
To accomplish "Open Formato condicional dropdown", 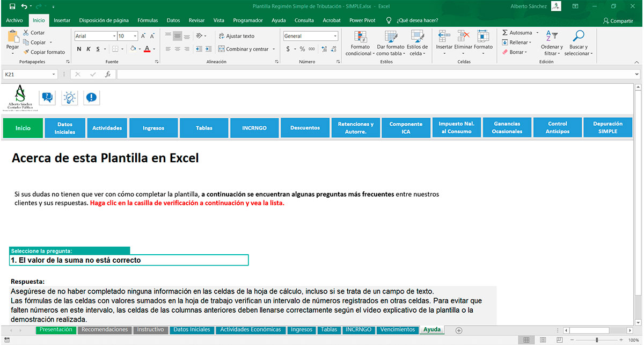I will pos(360,43).
